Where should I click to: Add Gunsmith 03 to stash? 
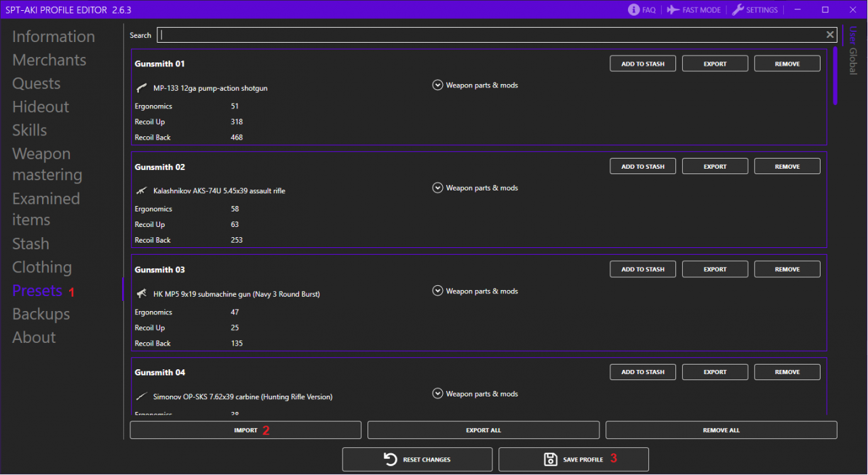click(x=643, y=270)
